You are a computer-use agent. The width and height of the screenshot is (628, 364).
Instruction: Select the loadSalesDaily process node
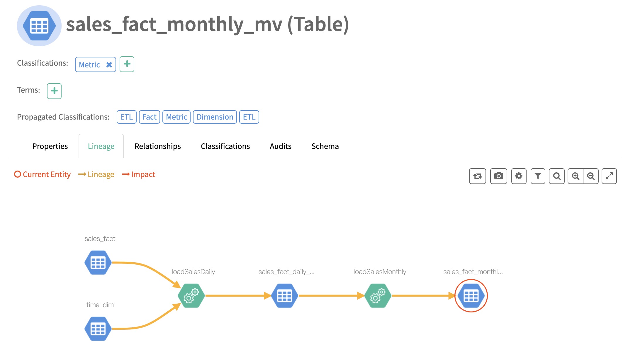tap(191, 296)
